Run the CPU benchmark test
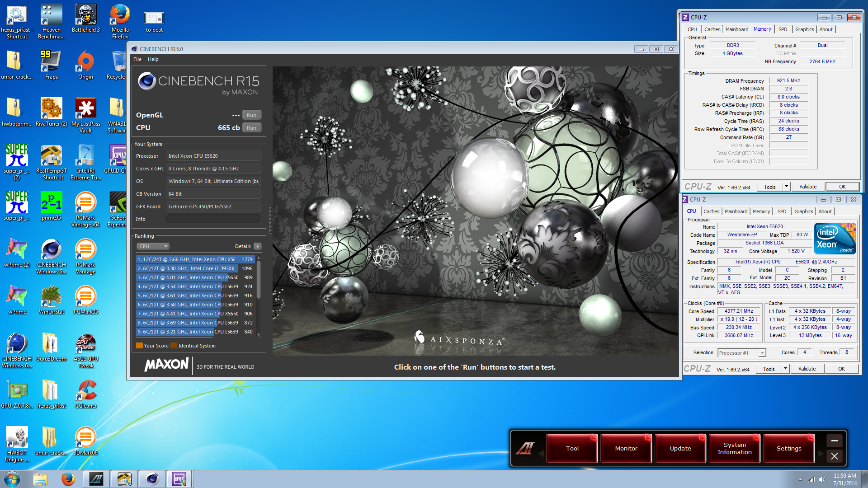Image resolution: width=868 pixels, height=488 pixels. 251,128
